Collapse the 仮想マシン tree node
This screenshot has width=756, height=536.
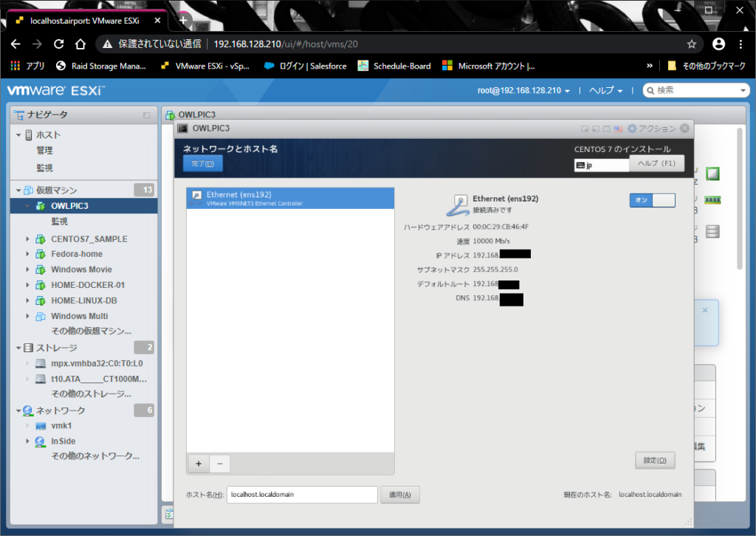click(x=18, y=190)
